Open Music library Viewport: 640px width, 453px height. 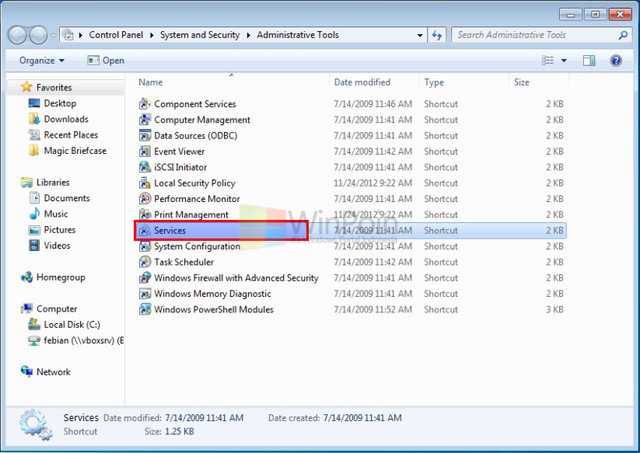click(56, 214)
